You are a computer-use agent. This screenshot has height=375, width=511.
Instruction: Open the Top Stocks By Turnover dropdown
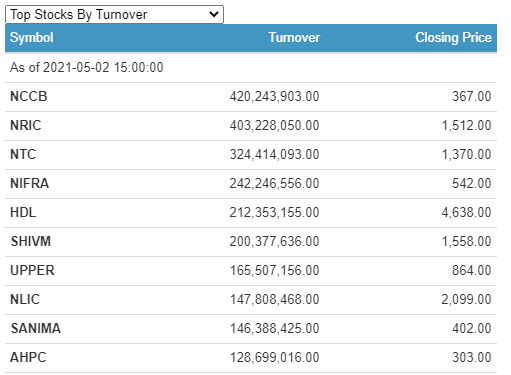114,15
